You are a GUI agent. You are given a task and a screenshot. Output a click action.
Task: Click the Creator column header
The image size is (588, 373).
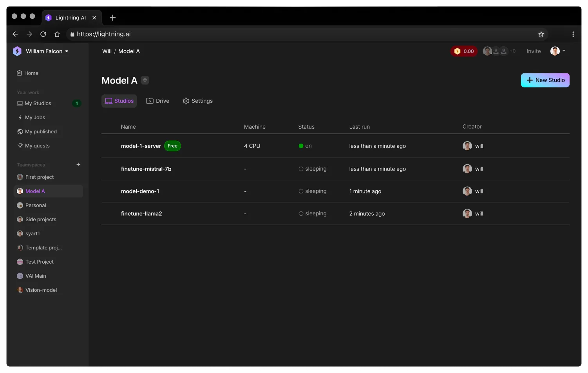pos(472,127)
